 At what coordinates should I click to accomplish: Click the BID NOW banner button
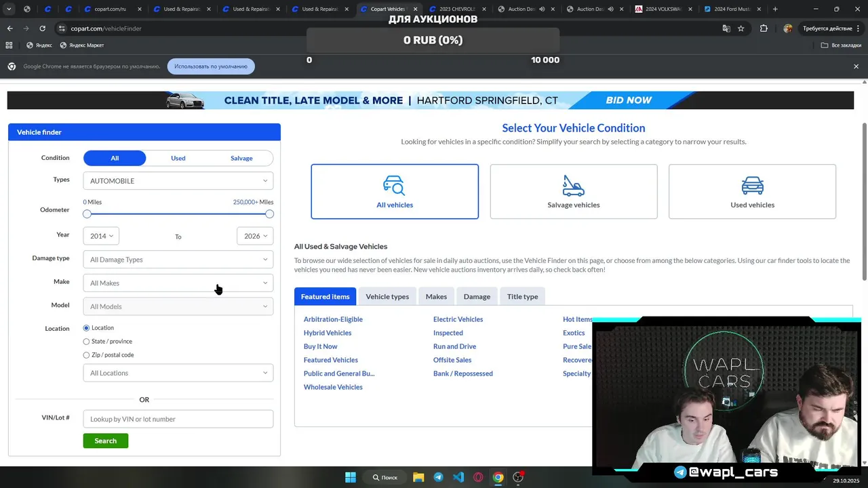629,100
